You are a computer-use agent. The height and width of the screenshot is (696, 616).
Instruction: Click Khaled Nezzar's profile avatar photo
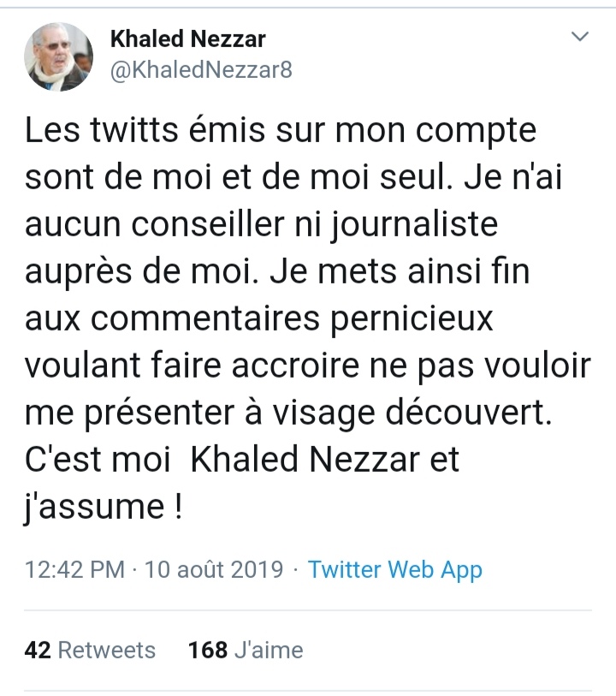click(59, 57)
